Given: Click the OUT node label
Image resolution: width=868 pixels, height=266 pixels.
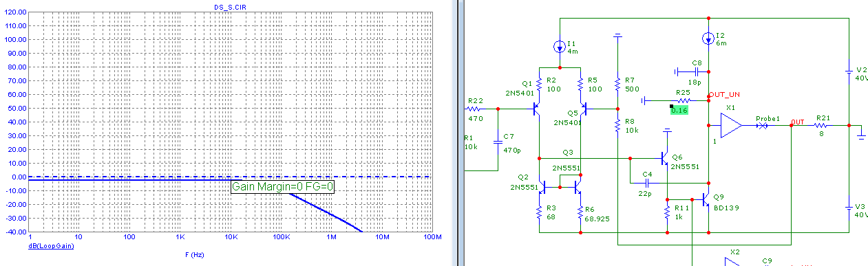Looking at the screenshot, I should pyautogui.click(x=798, y=122).
